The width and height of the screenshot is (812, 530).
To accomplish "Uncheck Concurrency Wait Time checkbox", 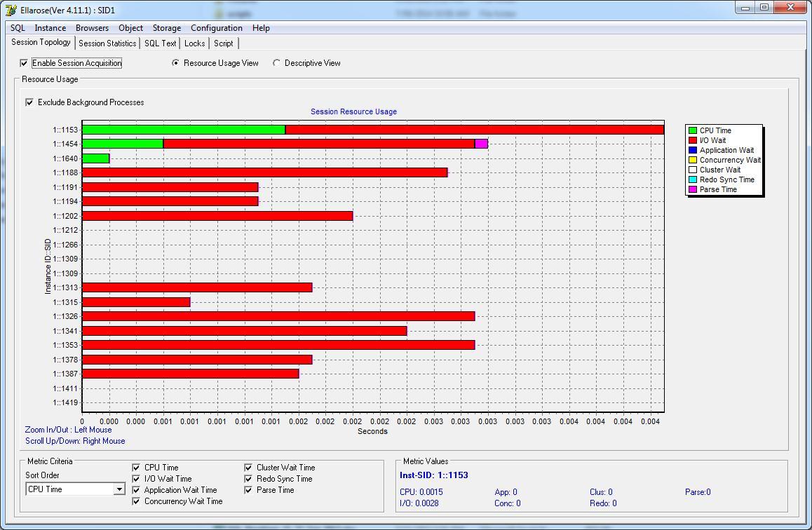I will [136, 501].
